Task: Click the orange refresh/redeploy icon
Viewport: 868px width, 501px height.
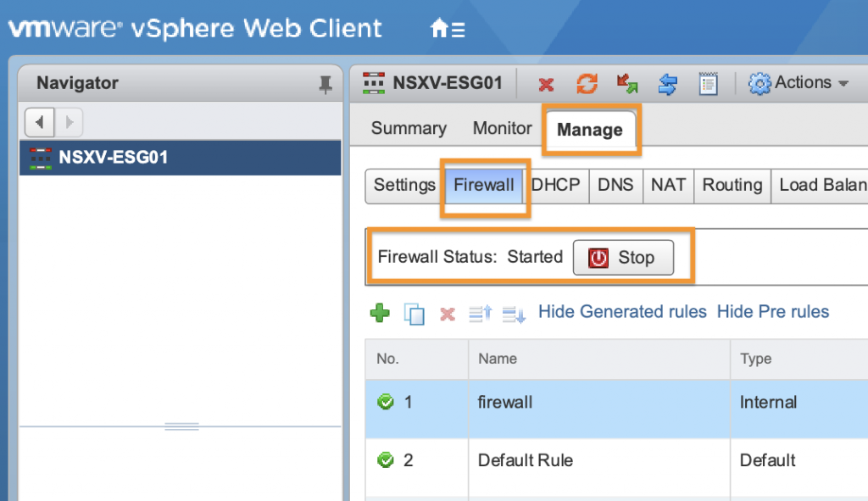Action: click(x=587, y=84)
